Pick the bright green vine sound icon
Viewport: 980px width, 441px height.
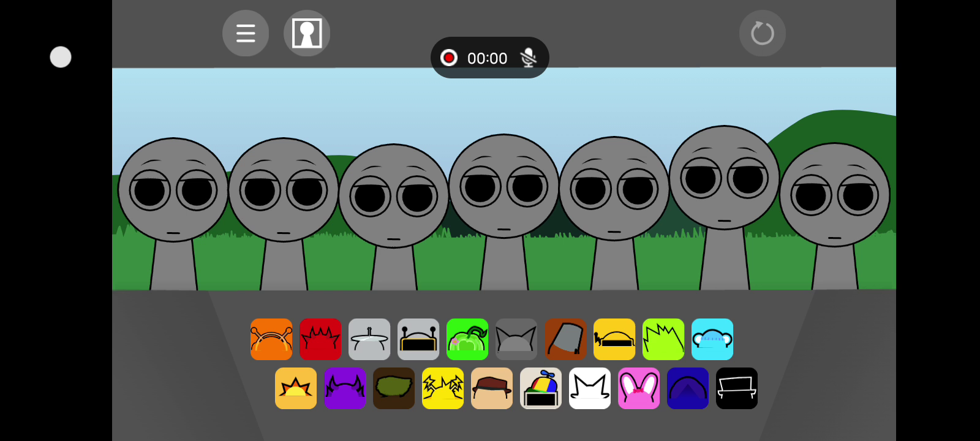467,339
